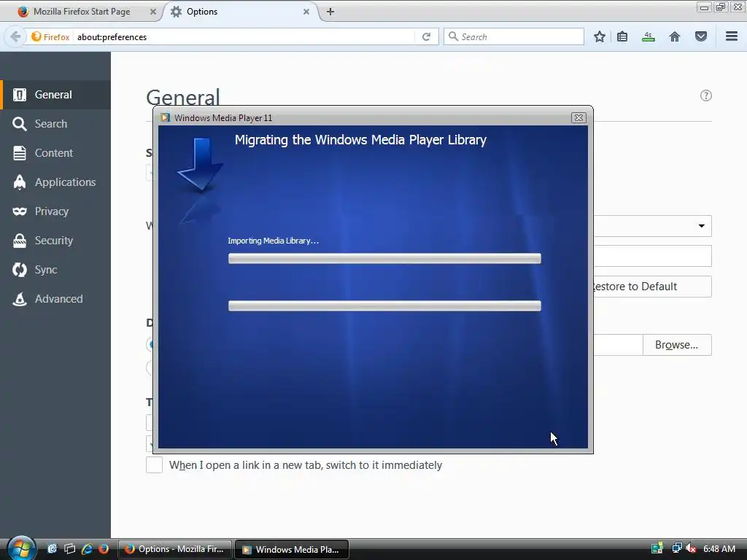Open the Content preferences category
Viewport: 747px width, 560px height.
[x=55, y=153]
